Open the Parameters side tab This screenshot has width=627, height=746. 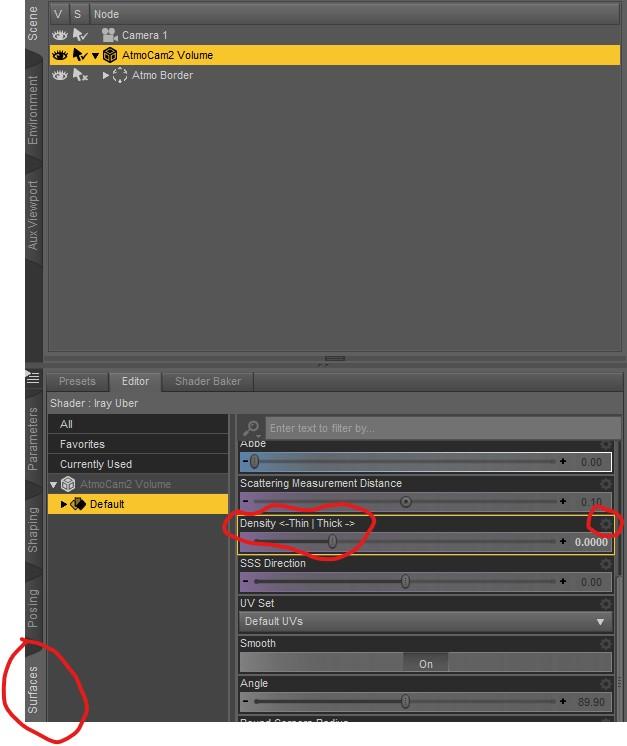coord(33,439)
